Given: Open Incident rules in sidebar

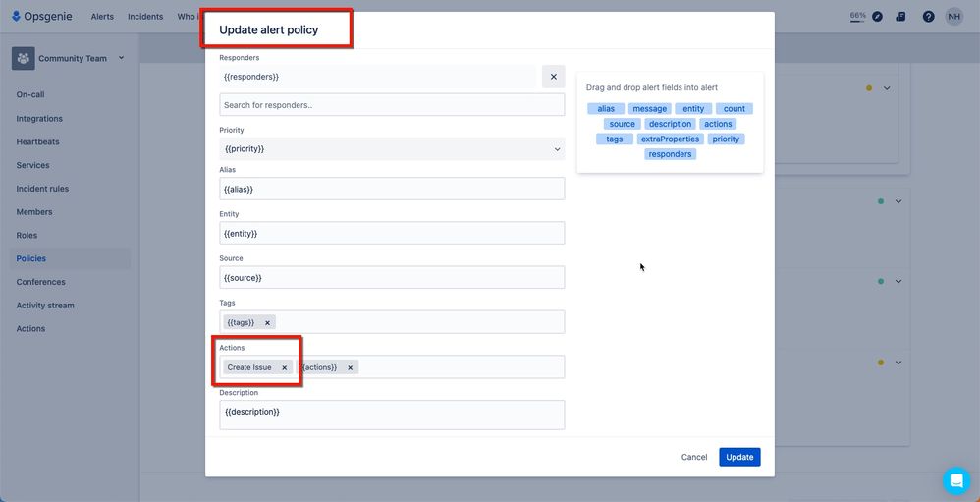Looking at the screenshot, I should coord(42,189).
